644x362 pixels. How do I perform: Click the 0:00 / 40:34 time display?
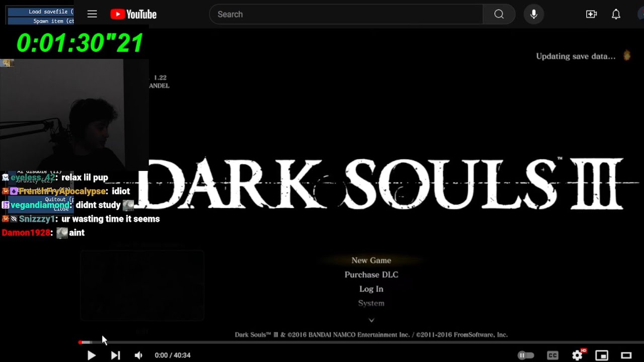click(173, 355)
